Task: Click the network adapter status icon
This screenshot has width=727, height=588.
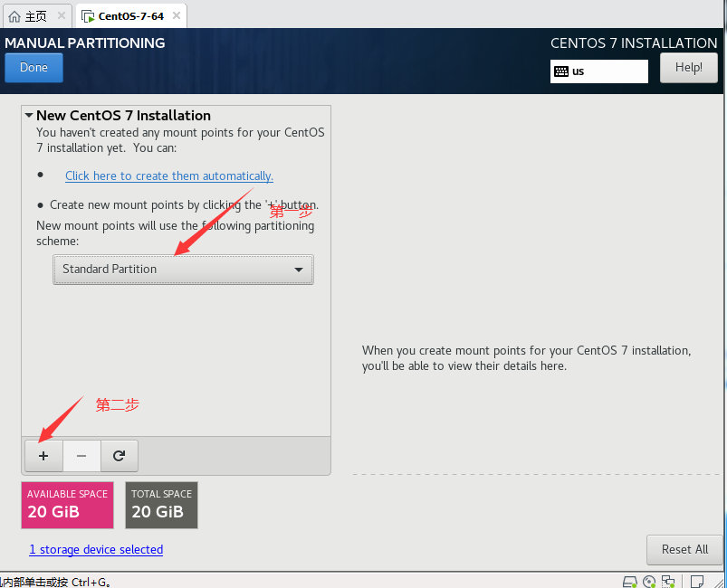Action: point(668,582)
